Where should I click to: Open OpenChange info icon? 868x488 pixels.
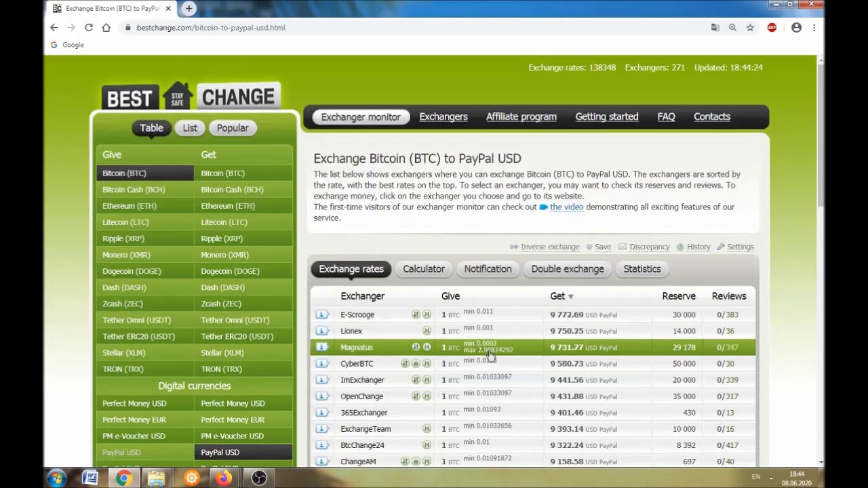(x=322, y=396)
